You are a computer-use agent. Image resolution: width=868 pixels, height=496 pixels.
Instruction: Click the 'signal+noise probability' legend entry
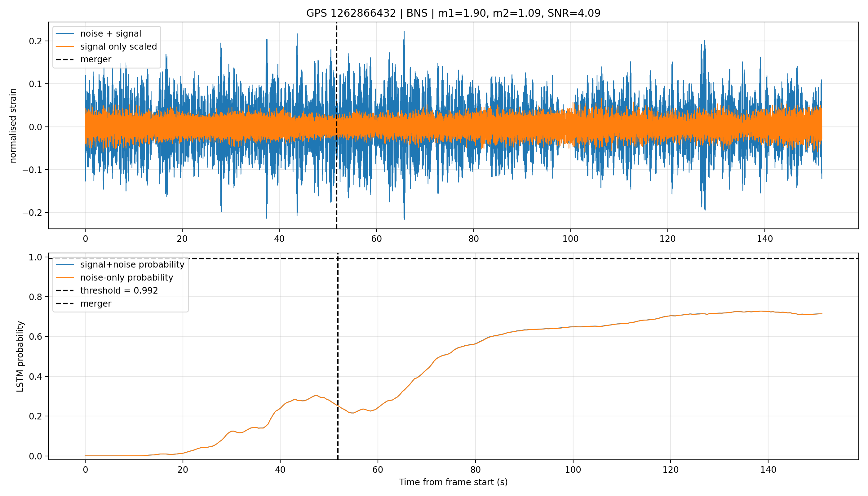(x=120, y=264)
